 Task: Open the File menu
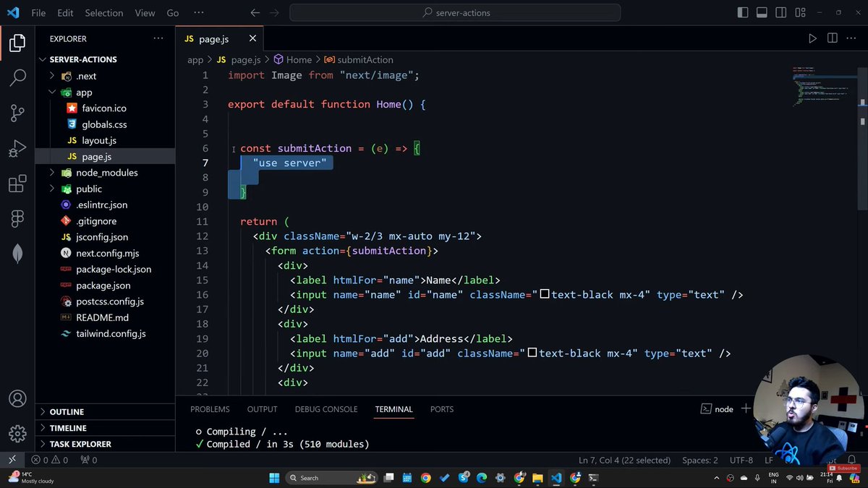(x=38, y=12)
